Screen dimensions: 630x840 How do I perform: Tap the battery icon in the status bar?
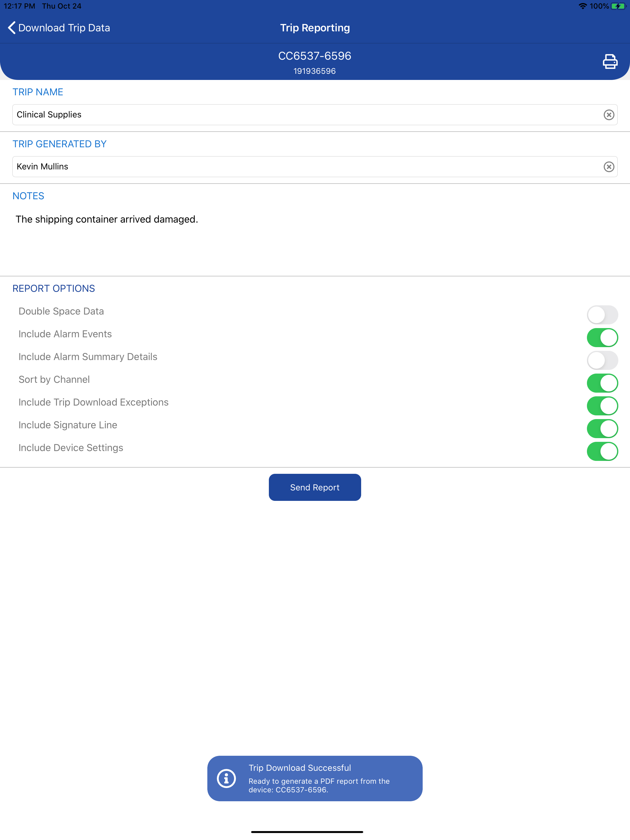[618, 6]
